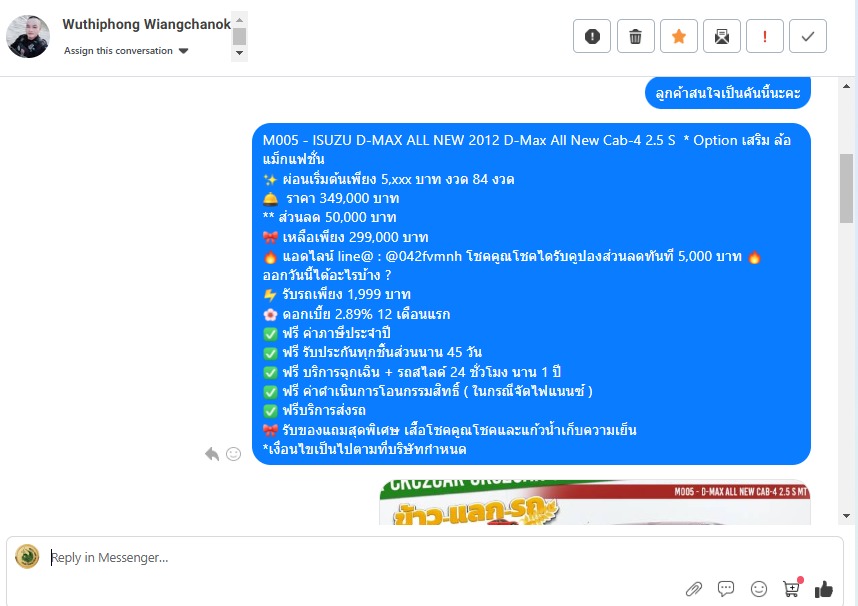Click the ลูกค้าสนใจเป็นคันนี้นะคะ message bubble
The width and height of the screenshot is (858, 606).
(x=728, y=93)
